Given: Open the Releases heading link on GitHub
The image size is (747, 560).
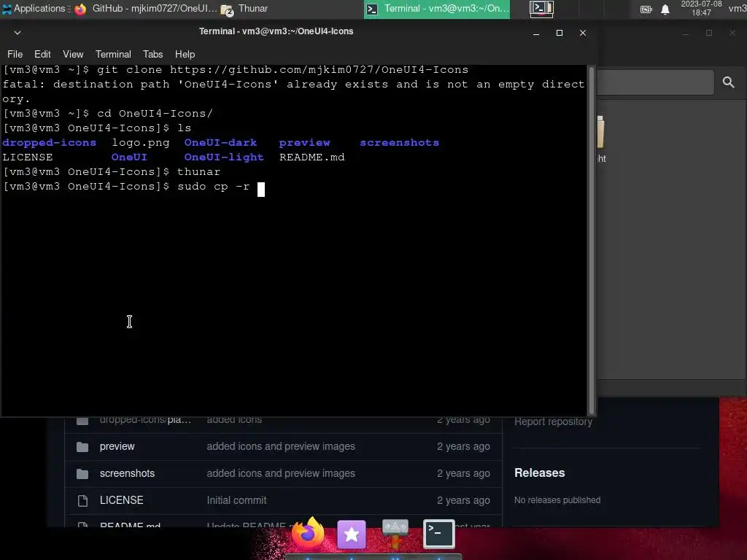Looking at the screenshot, I should [539, 472].
